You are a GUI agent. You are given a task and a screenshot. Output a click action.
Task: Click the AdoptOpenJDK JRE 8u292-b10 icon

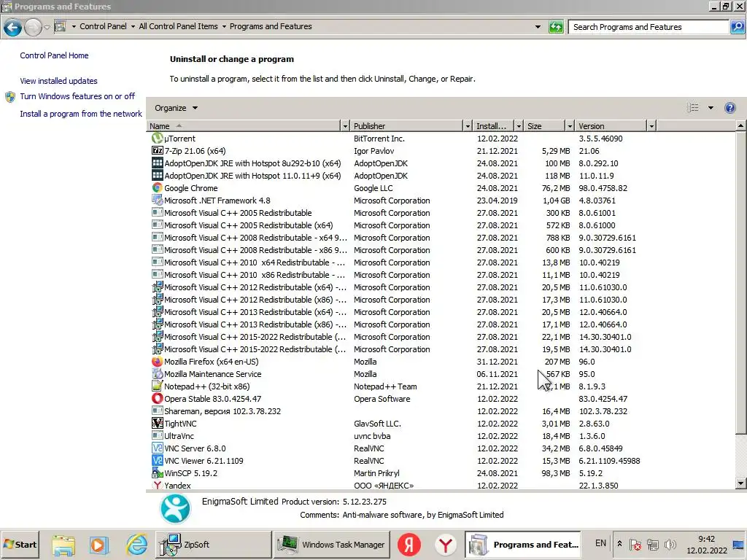click(x=158, y=163)
